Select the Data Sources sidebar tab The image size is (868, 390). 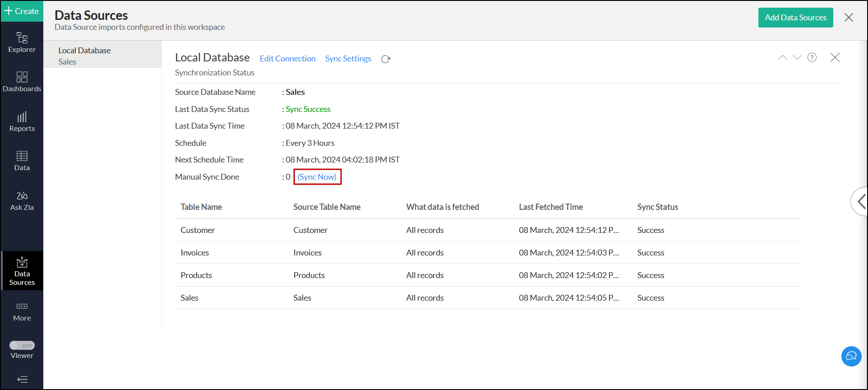click(x=22, y=271)
